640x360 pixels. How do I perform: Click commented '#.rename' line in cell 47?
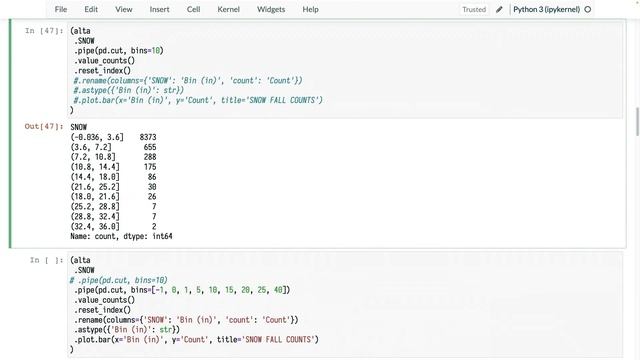point(188,80)
